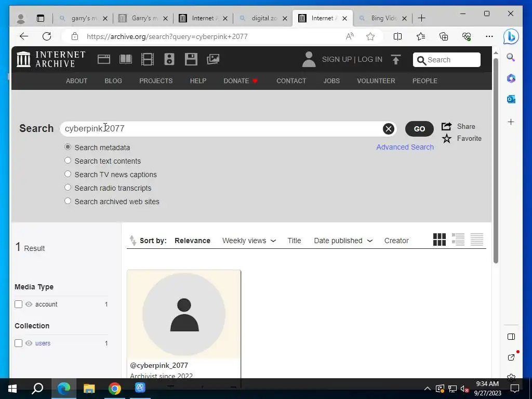Select Search radio transcripts option

pos(68,188)
